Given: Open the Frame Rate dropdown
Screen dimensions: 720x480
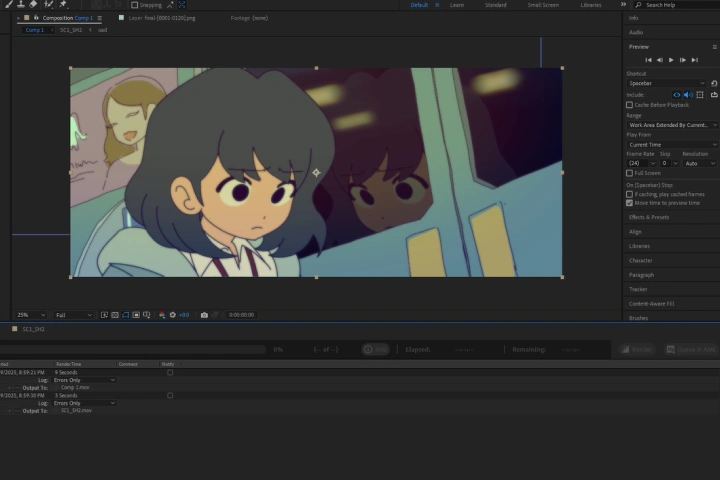Looking at the screenshot, I should pyautogui.click(x=641, y=164).
